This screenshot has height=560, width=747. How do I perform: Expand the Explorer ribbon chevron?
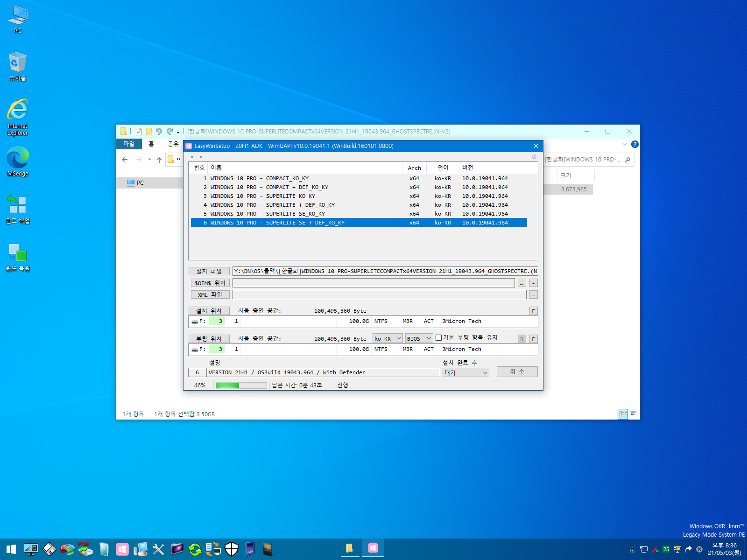[x=625, y=144]
